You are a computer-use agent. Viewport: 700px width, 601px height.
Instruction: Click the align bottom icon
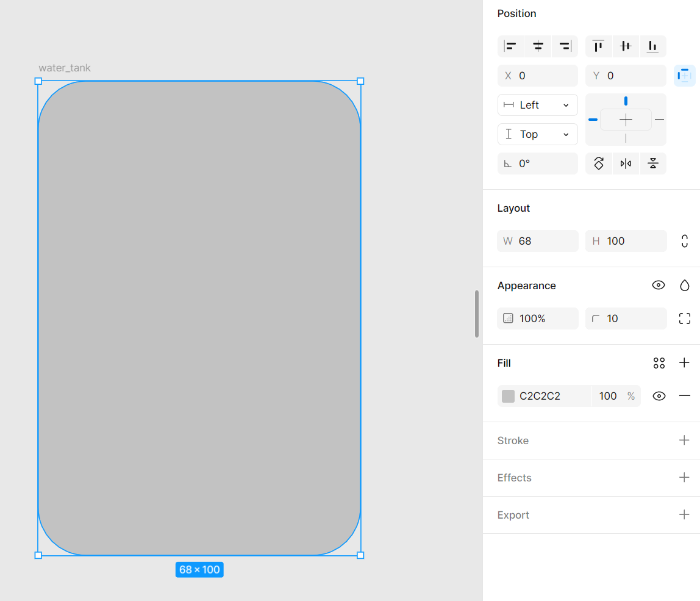tap(652, 46)
